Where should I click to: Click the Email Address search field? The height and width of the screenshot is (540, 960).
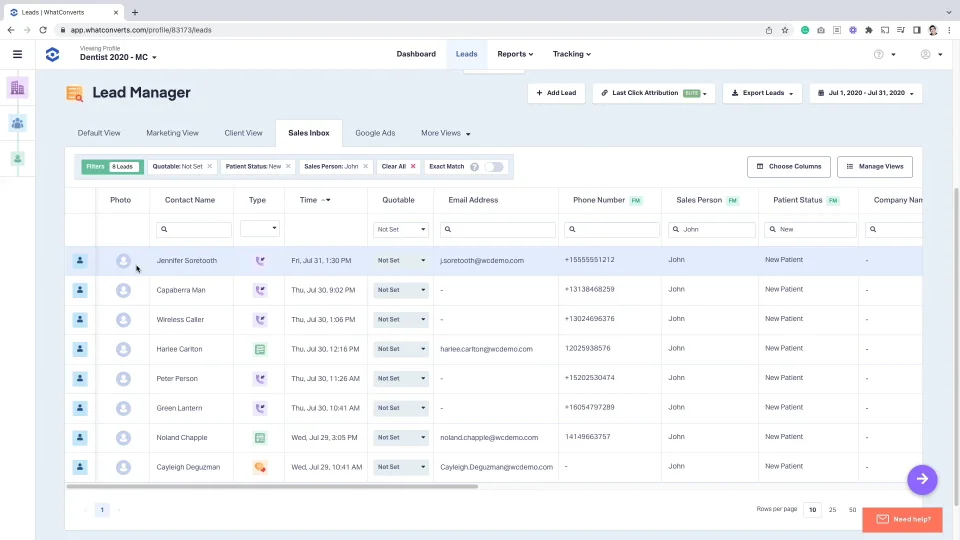[x=497, y=229]
